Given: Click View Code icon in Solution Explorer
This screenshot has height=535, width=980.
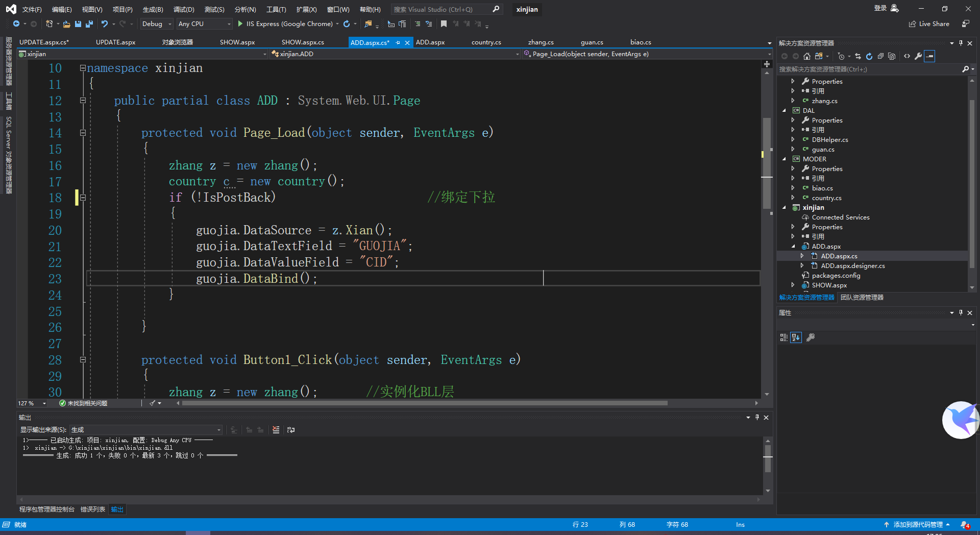Looking at the screenshot, I should click(907, 56).
